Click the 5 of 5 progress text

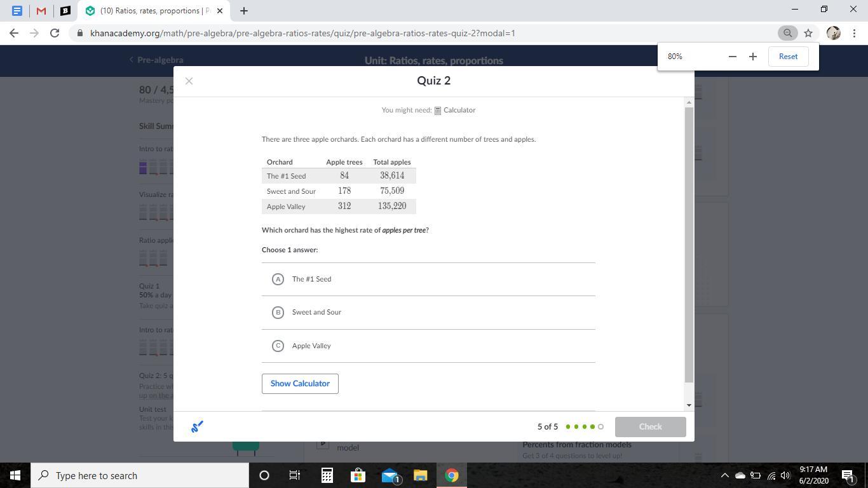point(548,427)
